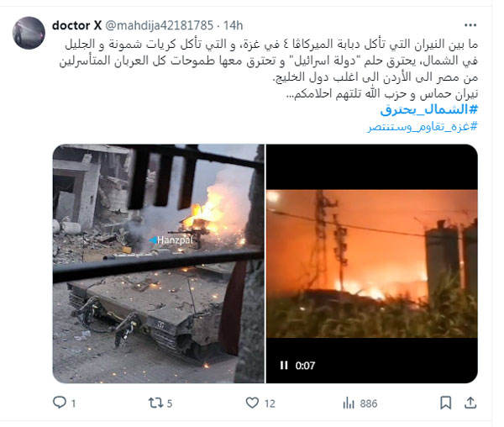Click the 0:07 video time label
Image resolution: width=504 pixels, height=427 pixels.
[x=305, y=366]
